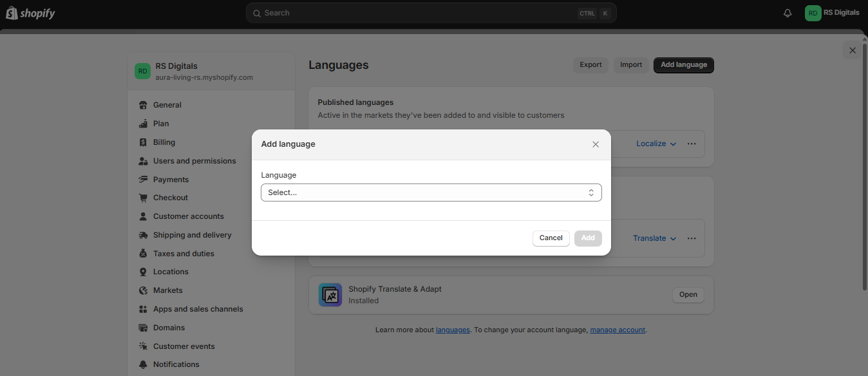The width and height of the screenshot is (868, 376).
Task: Follow the languages help link
Action: [x=453, y=330]
